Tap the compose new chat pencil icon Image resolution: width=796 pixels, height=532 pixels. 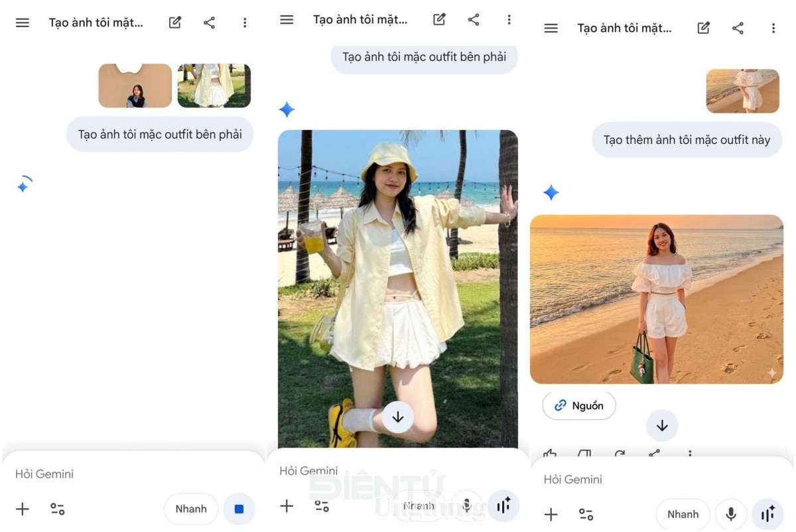tap(174, 22)
